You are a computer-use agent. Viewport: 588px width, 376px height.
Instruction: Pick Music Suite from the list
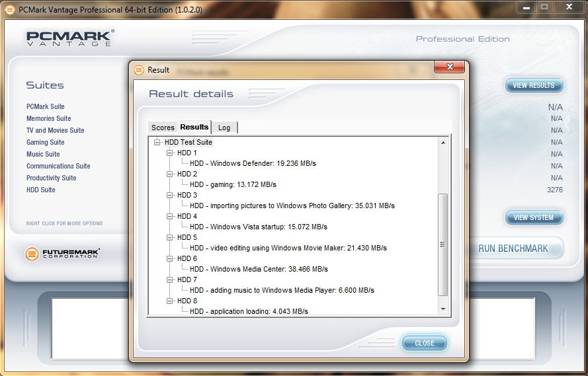point(43,154)
